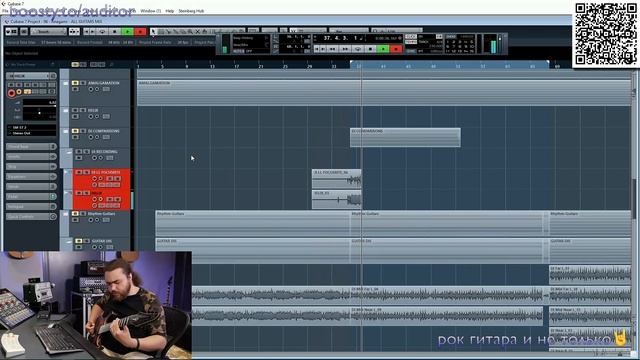Viewport: 640px width, 360px height.
Task: Open the Touch automation mode dropdown
Action: pos(48,31)
